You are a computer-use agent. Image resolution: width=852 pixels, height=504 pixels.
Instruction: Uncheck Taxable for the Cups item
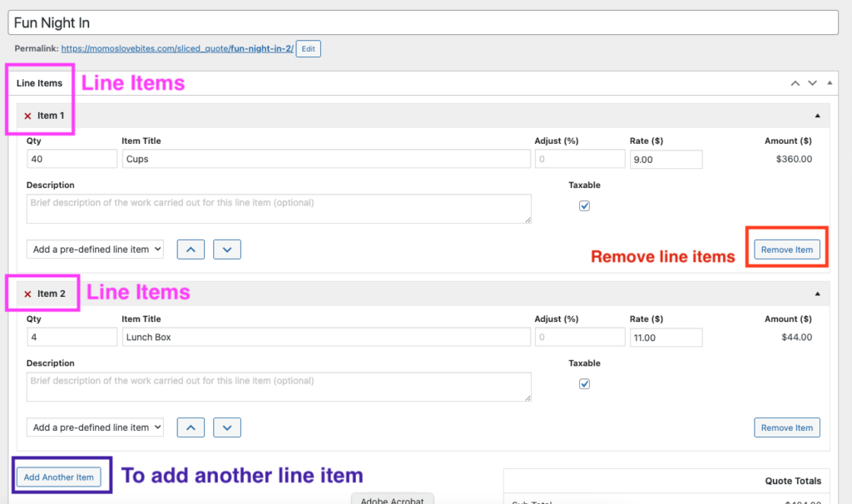584,206
